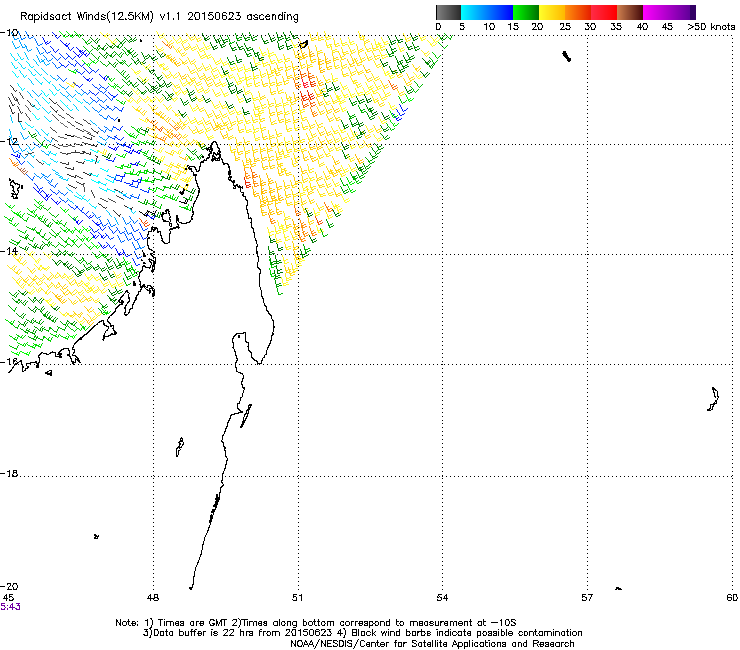Click the note 'Data buffer is 22 hrs'
Image resolution: width=740 pixels, height=650 pixels.
pos(202,633)
